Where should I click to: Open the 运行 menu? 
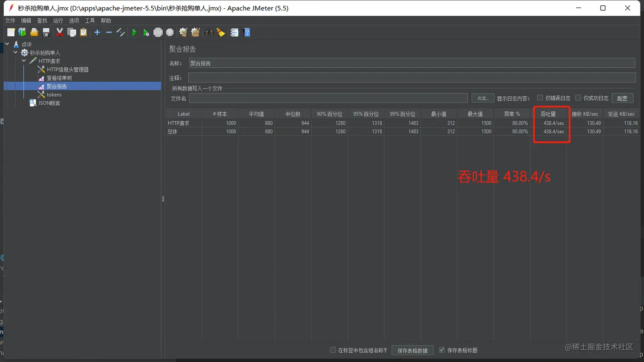(x=58, y=20)
